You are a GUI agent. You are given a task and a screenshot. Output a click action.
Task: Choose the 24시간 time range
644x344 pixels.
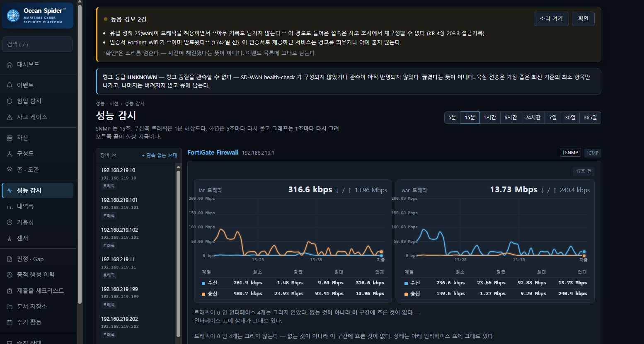coord(533,118)
